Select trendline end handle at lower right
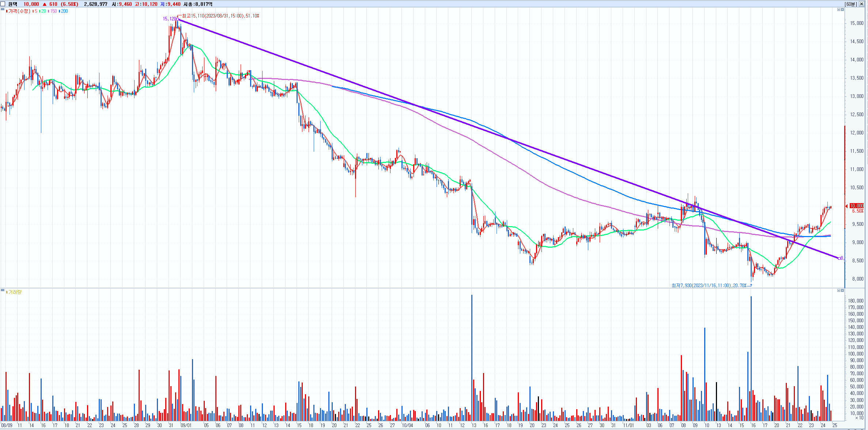This screenshot has height=430, width=868. 839,259
